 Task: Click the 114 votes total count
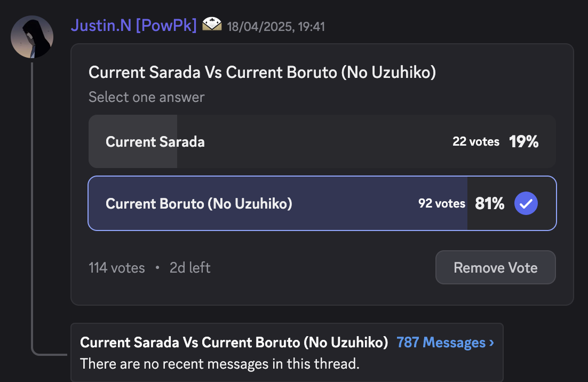[117, 268]
